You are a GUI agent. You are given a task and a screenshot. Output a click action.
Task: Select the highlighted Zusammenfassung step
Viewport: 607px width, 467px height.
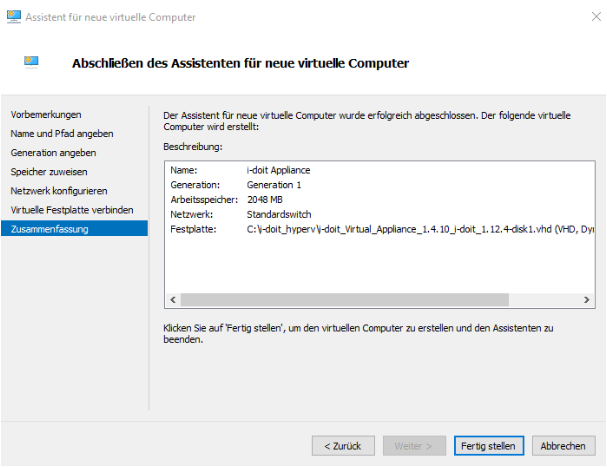tap(49, 229)
